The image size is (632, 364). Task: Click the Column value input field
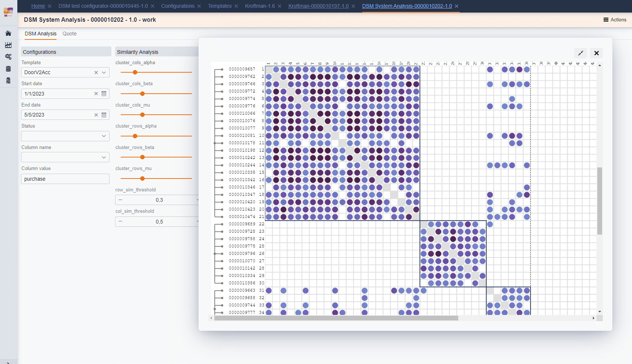65,179
